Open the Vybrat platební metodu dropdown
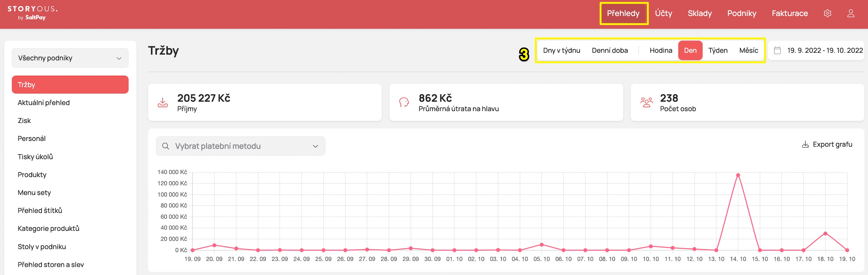This screenshot has height=275, width=868. coord(240,146)
